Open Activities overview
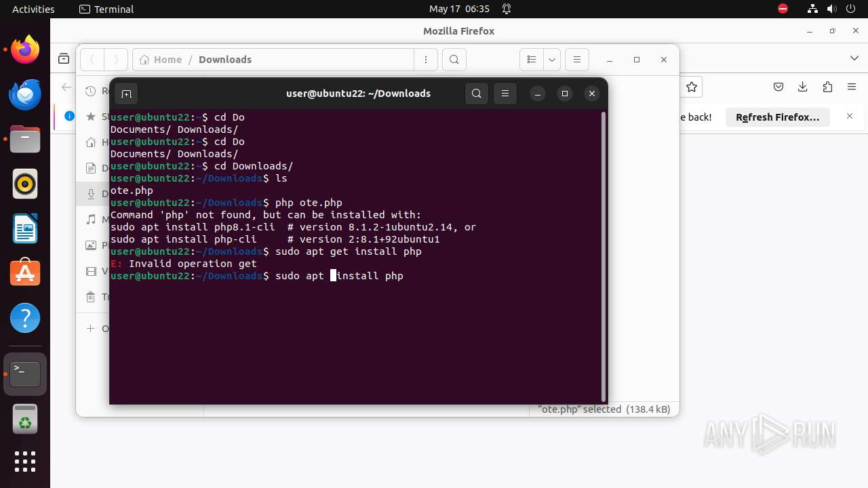This screenshot has width=868, height=488. [33, 9]
